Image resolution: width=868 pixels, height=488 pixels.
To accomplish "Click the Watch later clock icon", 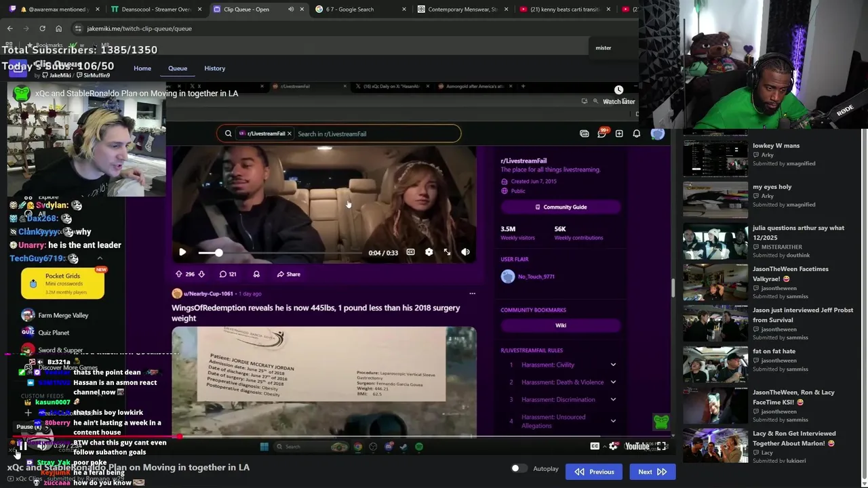I will point(618,90).
